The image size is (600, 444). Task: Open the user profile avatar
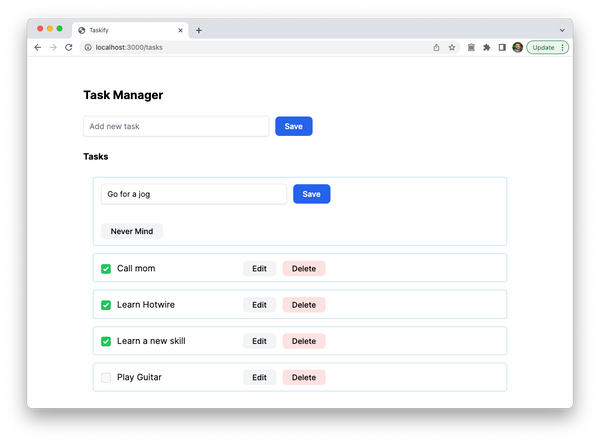point(517,47)
